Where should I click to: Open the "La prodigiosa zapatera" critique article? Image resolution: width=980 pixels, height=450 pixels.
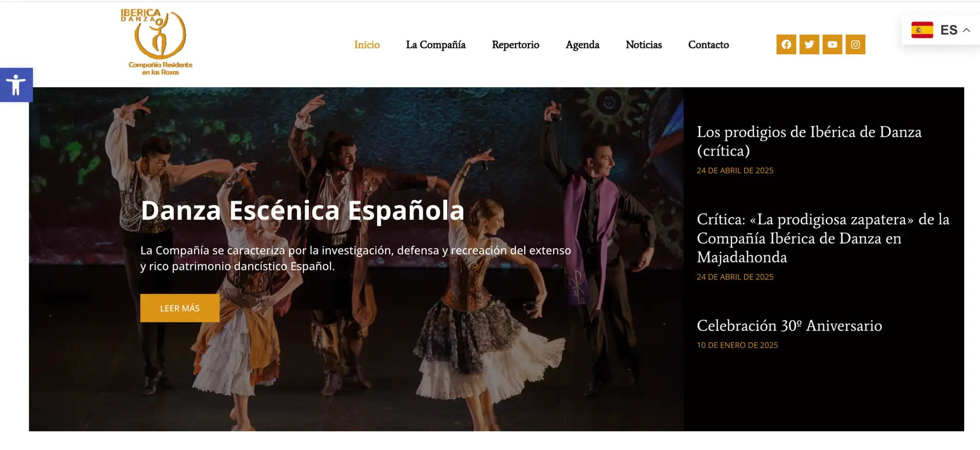click(822, 238)
